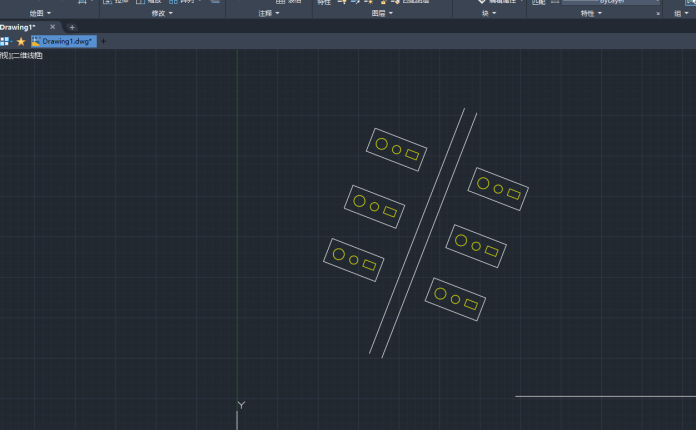This screenshot has height=430, width=696.
Task: Click plus icon after Drawing1.dwg* tab
Action: [x=104, y=41]
